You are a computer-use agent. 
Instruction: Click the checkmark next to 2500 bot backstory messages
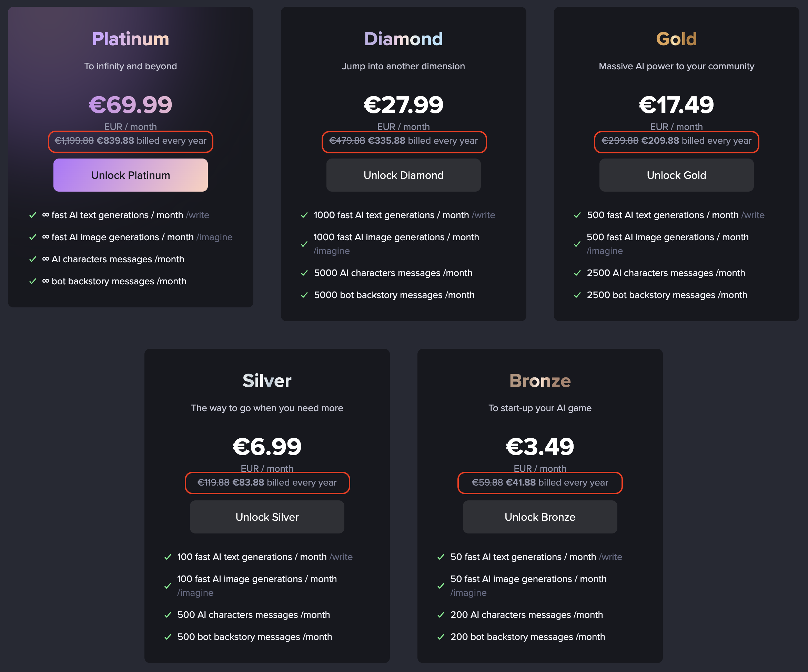(577, 295)
